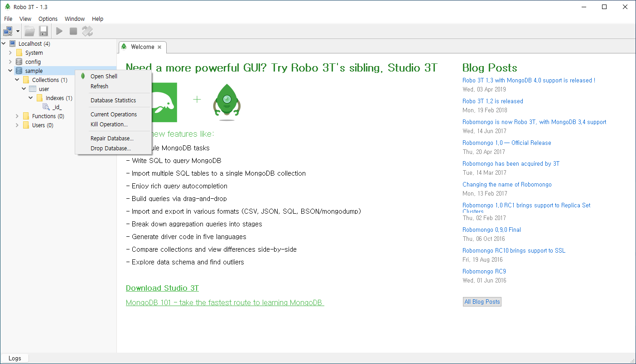Click the Indexes folder icon
636x364 pixels.
tap(39, 98)
